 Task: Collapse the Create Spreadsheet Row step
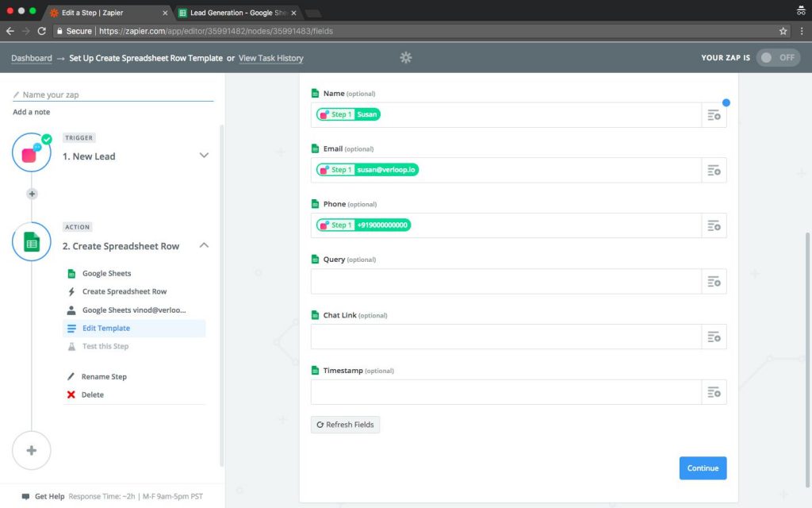click(x=204, y=245)
